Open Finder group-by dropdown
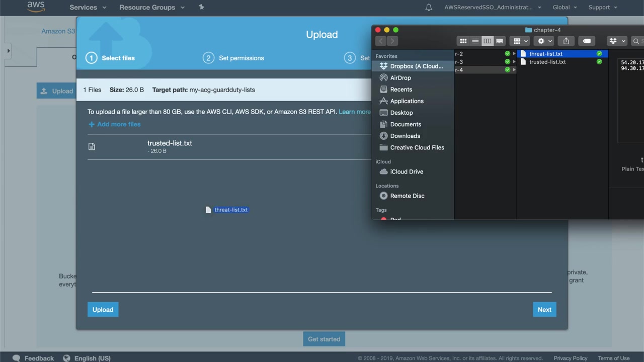The image size is (644, 362). [x=520, y=41]
